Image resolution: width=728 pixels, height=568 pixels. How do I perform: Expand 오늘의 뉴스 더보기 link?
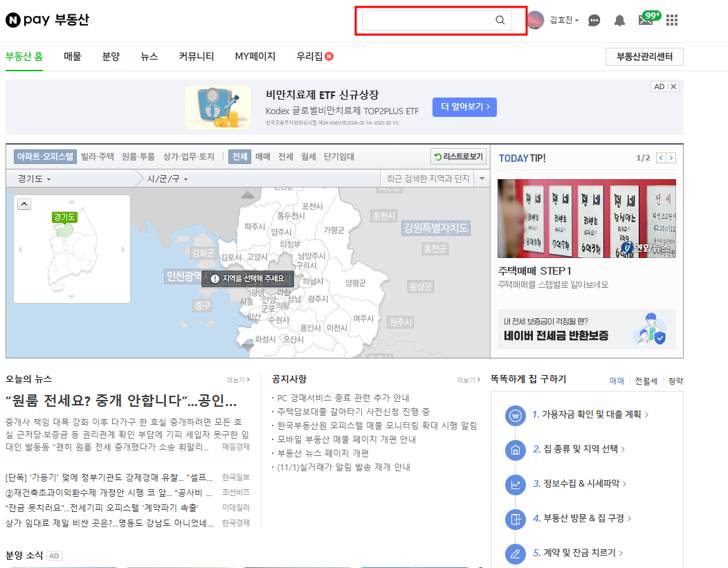coord(238,380)
